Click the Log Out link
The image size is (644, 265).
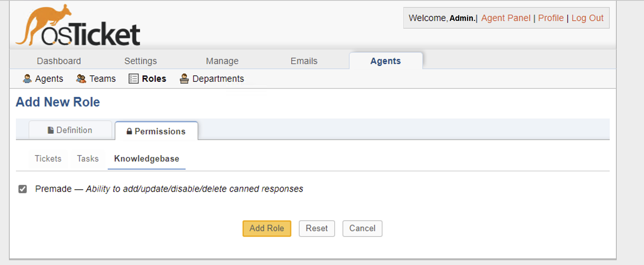587,18
